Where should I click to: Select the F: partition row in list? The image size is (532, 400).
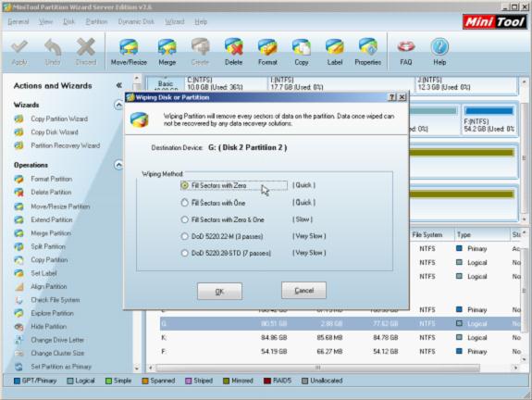[340, 352]
